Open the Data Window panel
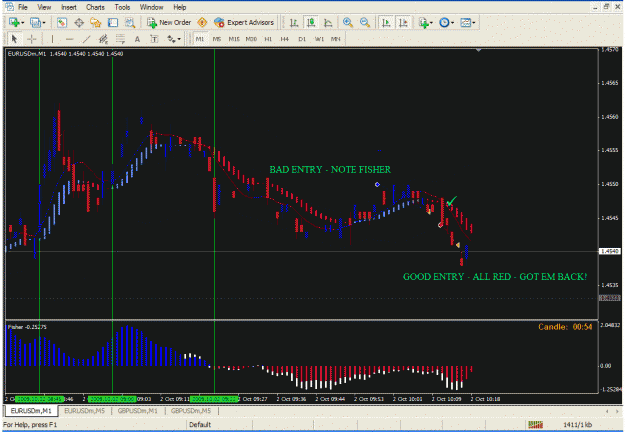 click(79, 23)
